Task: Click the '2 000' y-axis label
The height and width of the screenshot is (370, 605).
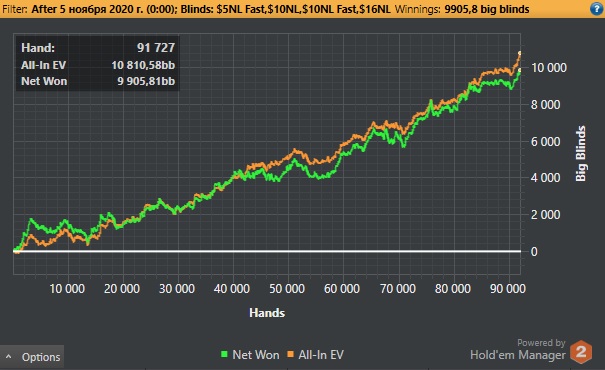Action: 546,215
